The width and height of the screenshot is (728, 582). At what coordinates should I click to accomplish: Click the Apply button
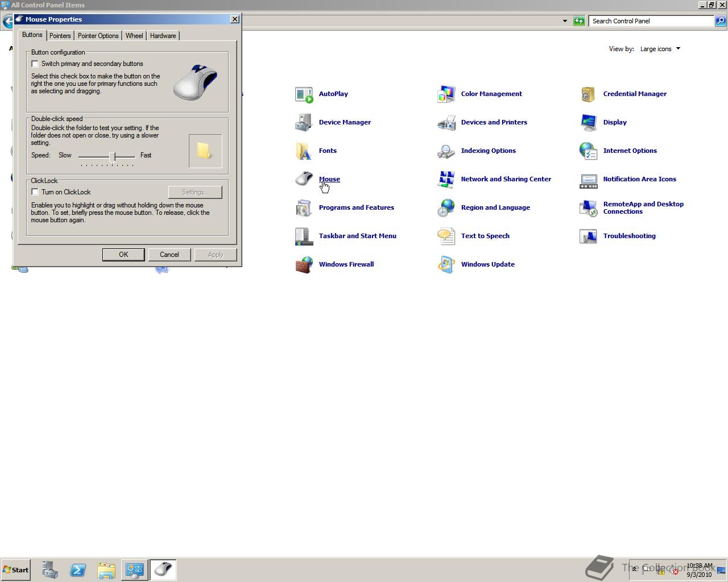point(216,255)
